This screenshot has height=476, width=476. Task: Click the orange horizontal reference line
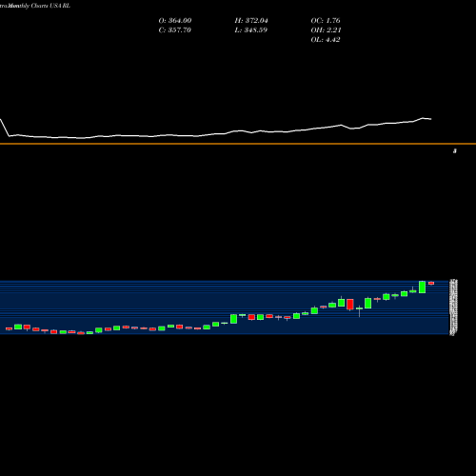238,144
